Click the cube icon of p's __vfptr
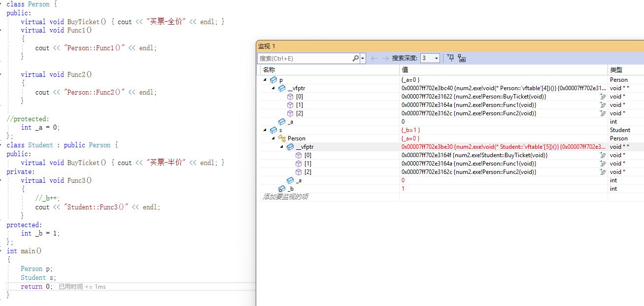 [282, 88]
